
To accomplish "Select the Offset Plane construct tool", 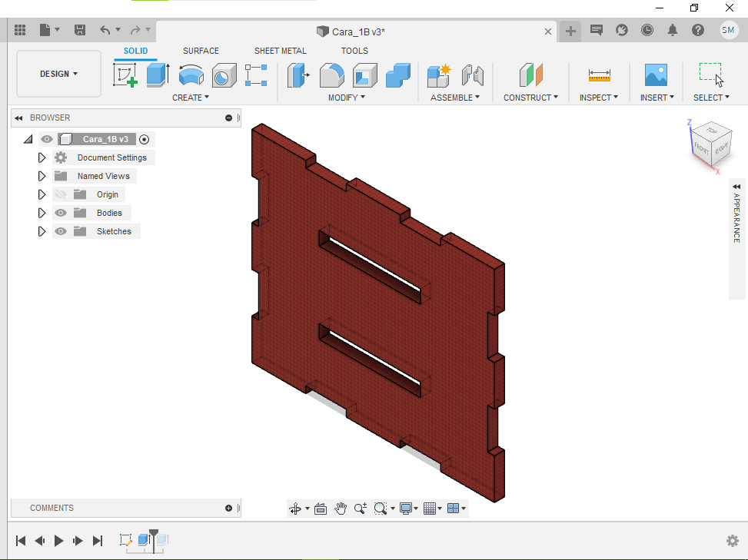I will (x=530, y=75).
